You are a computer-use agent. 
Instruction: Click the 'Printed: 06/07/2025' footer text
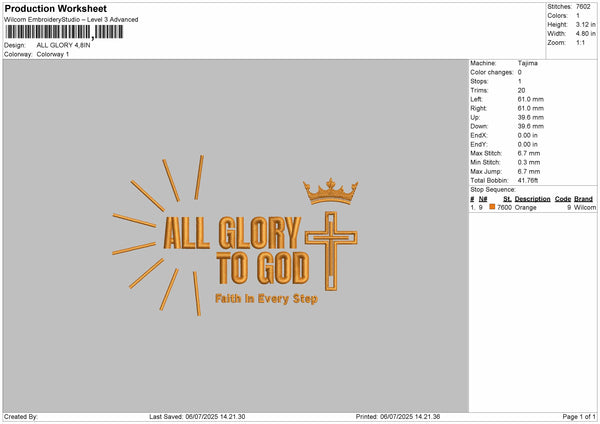tap(398, 417)
